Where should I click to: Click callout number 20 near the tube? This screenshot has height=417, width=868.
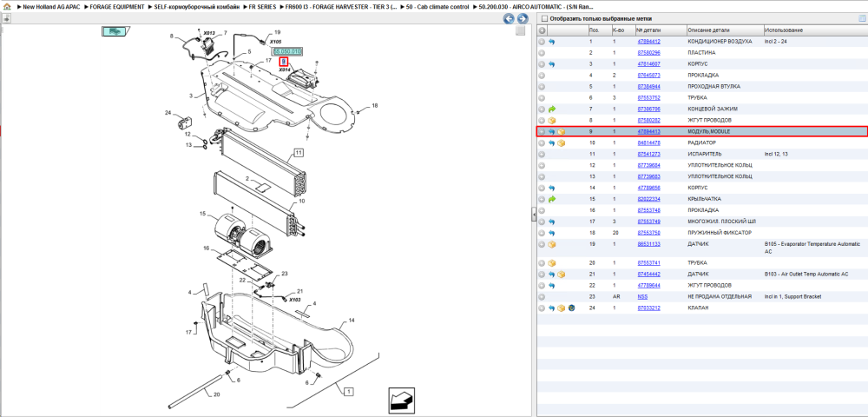(217, 394)
